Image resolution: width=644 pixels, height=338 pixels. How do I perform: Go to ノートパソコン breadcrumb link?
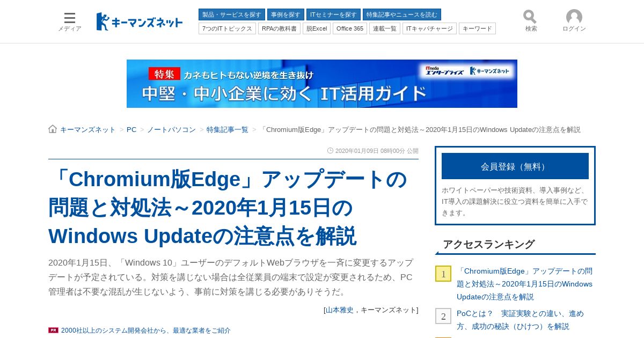171,130
